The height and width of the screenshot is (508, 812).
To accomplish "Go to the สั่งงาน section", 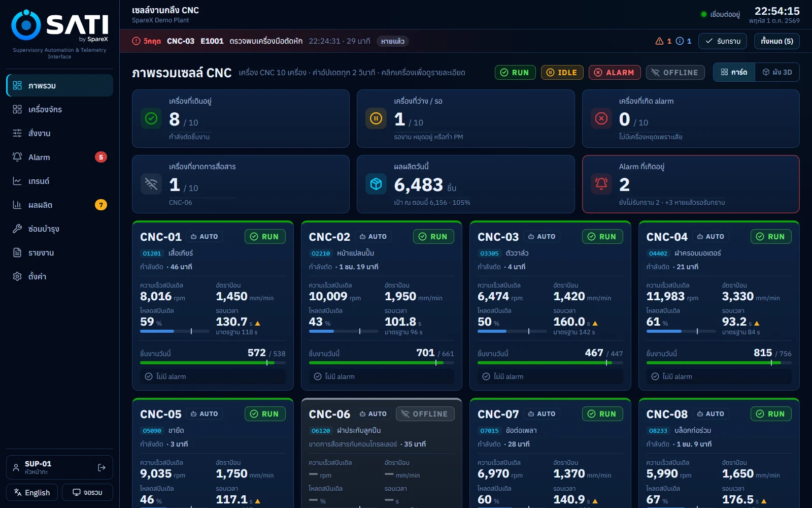I will [59, 133].
